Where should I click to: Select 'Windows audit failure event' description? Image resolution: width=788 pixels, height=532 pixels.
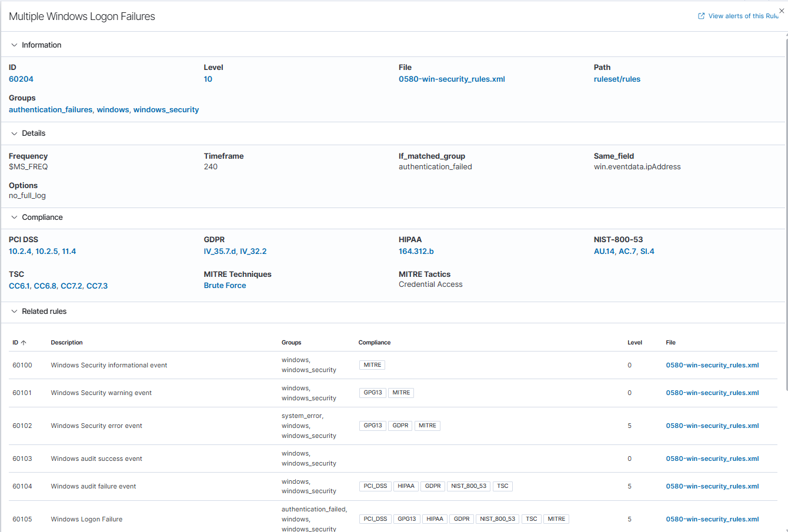94,486
